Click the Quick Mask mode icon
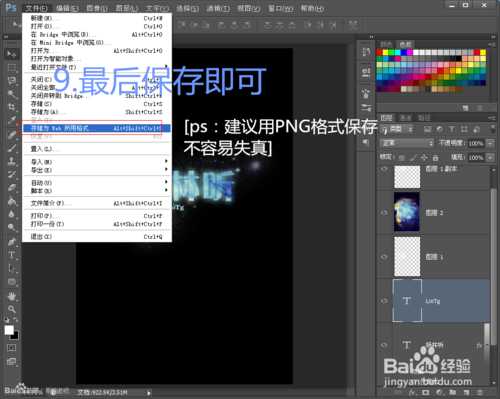The image size is (500, 399). click(11, 348)
